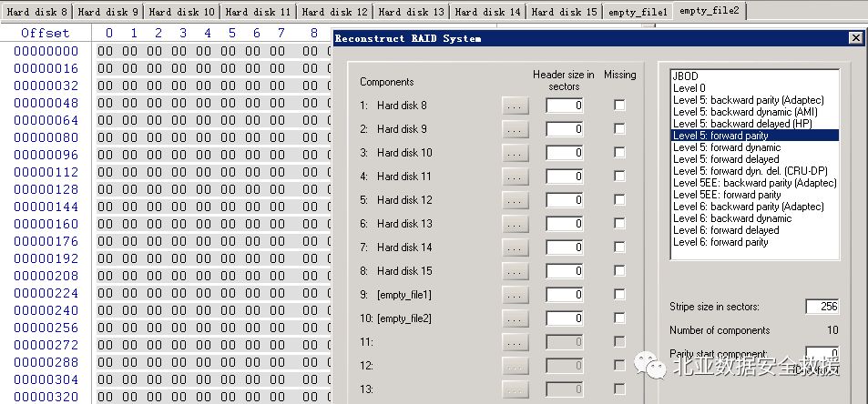
Task: Click offset row 00000320
Action: click(46, 397)
